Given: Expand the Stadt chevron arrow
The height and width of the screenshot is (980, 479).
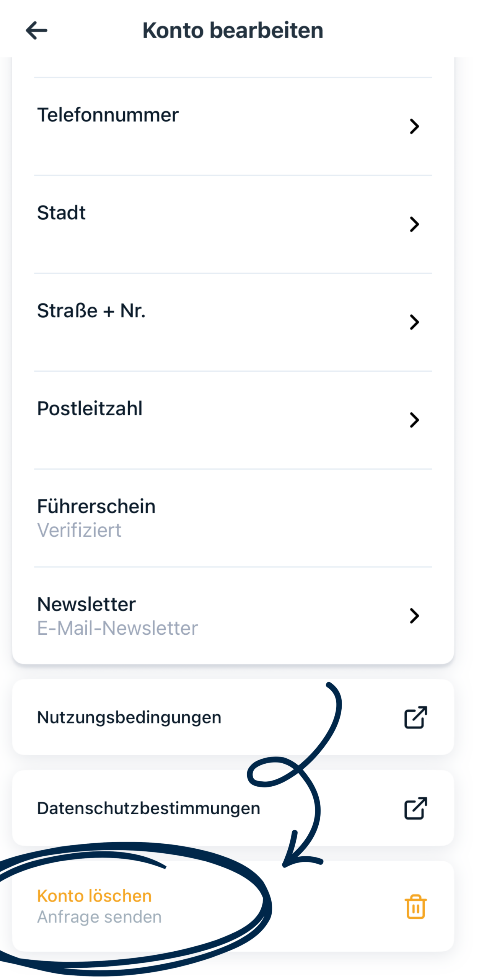Looking at the screenshot, I should (414, 224).
